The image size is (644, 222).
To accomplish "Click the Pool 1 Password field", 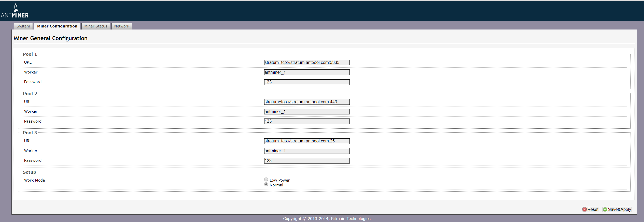I will coord(307,82).
